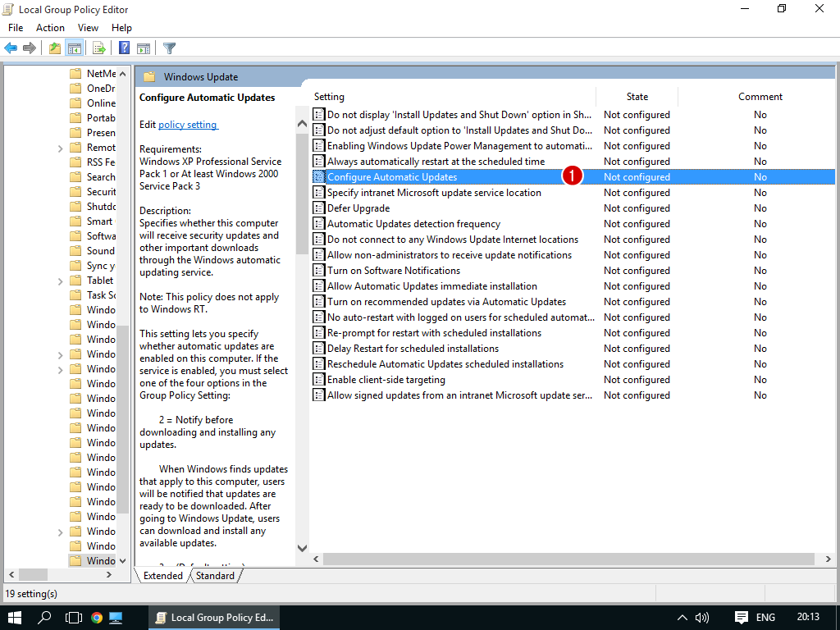Viewport: 840px width, 630px height.
Task: Open the volume speaker tray icon
Action: pos(702,617)
